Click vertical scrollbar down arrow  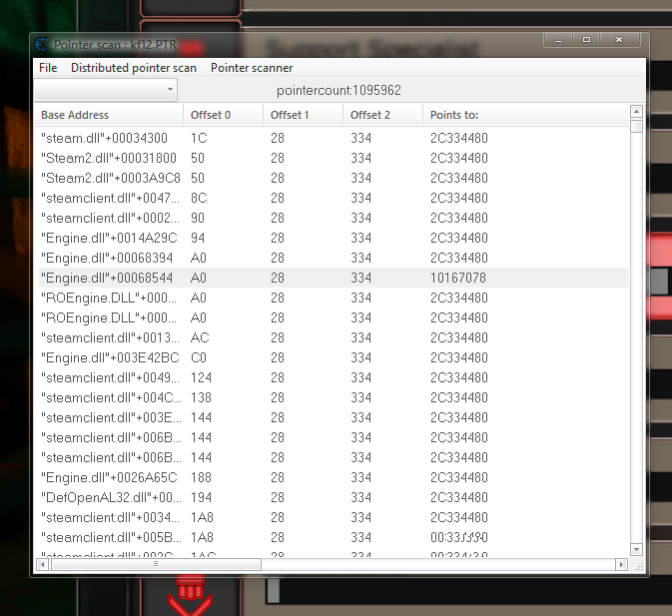[x=636, y=549]
